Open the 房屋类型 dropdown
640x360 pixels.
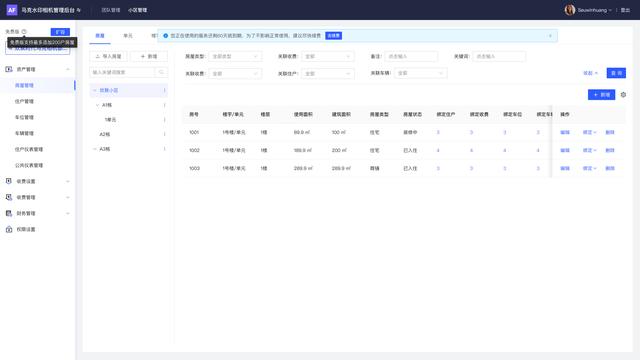[x=235, y=56]
